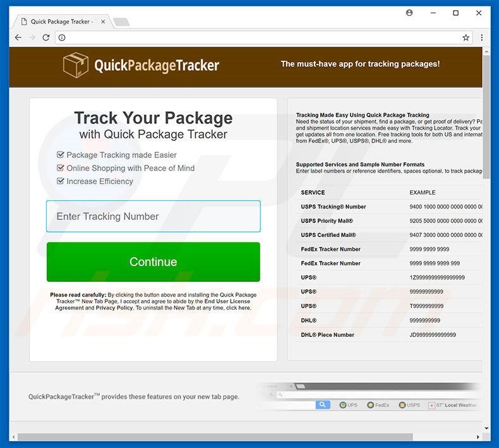Image resolution: width=499 pixels, height=448 pixels.
Task: Reload the page with the refresh icon
Action: point(46,37)
